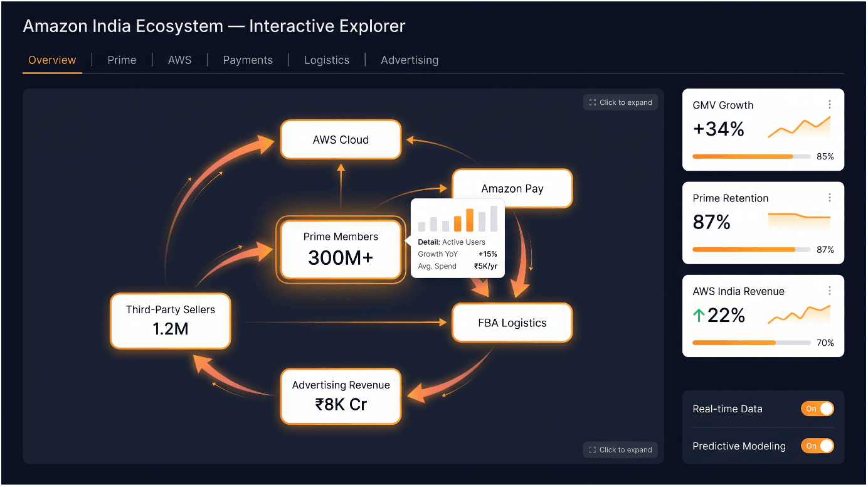Select the FBA Logistics node
Viewport: 868px width, 487px height.
pos(512,323)
